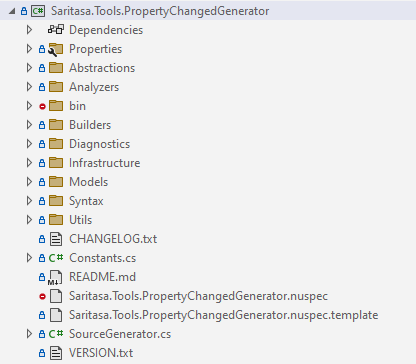The image size is (416, 364).
Task: Click the Analyzers folder icon
Action: point(56,87)
